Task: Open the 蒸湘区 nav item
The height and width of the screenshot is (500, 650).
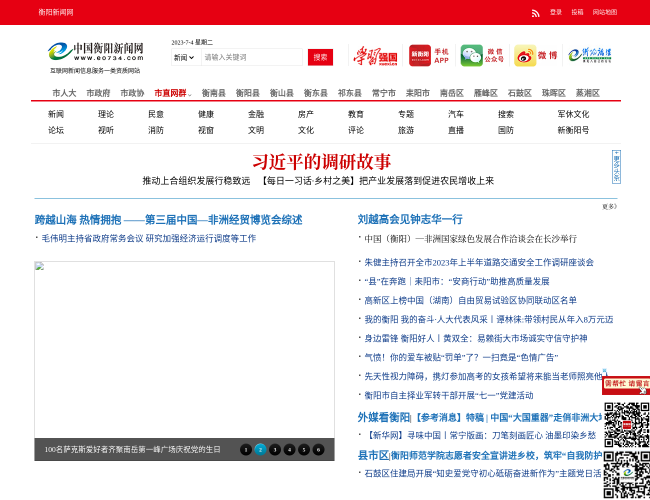Action: point(587,93)
